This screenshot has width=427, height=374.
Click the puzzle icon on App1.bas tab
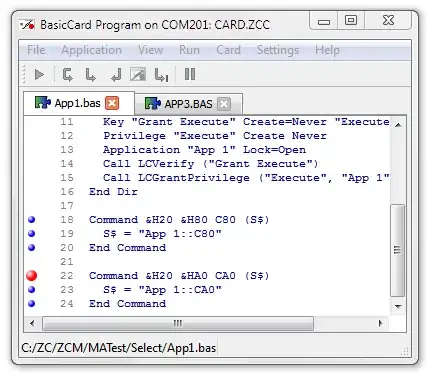coord(43,103)
